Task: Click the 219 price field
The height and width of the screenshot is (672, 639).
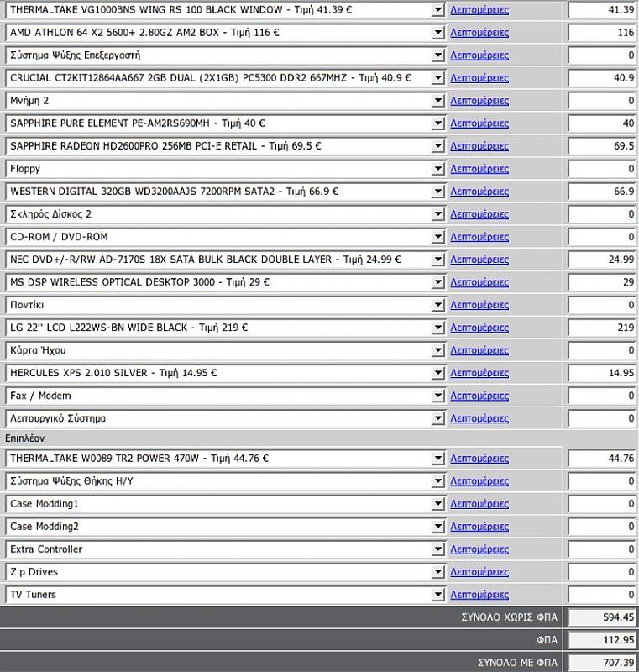Action: point(602,328)
